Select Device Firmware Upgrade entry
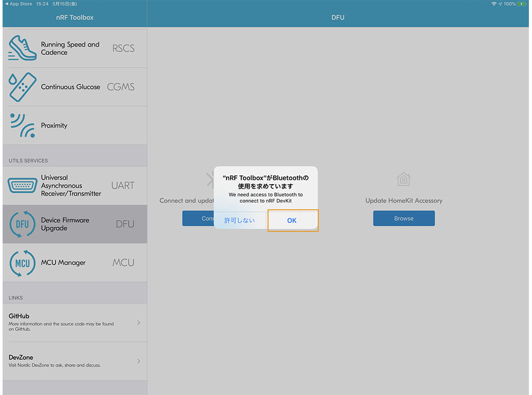This screenshot has width=532, height=395. click(x=75, y=224)
